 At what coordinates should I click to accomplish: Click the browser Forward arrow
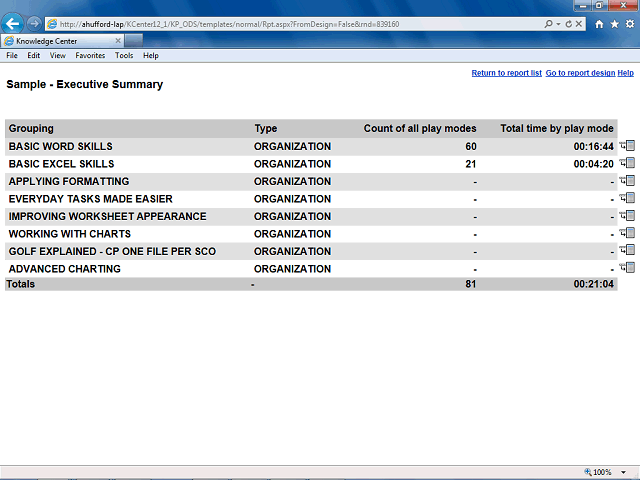pos(34,24)
